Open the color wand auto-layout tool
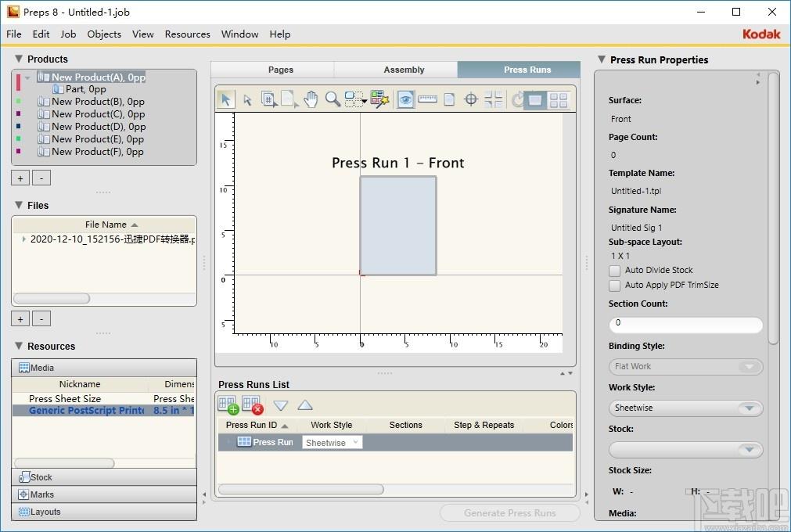 point(379,99)
